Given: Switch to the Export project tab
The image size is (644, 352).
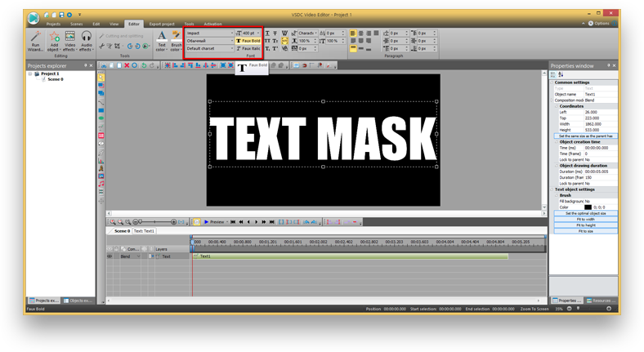Looking at the screenshot, I should coord(162,24).
